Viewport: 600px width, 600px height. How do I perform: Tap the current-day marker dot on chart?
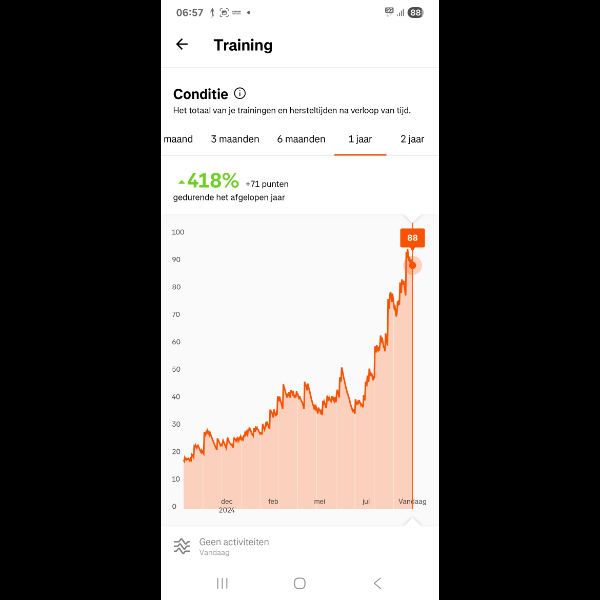[x=412, y=265]
